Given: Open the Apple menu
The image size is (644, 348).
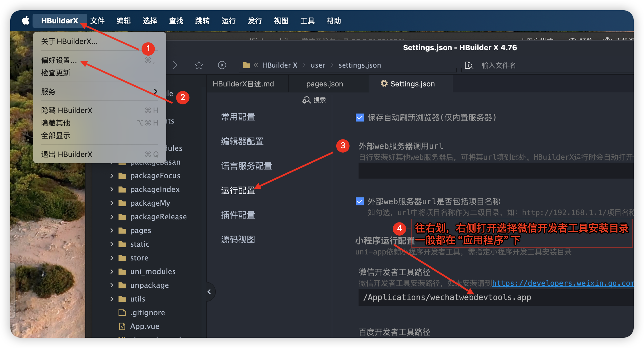Looking at the screenshot, I should pyautogui.click(x=25, y=20).
